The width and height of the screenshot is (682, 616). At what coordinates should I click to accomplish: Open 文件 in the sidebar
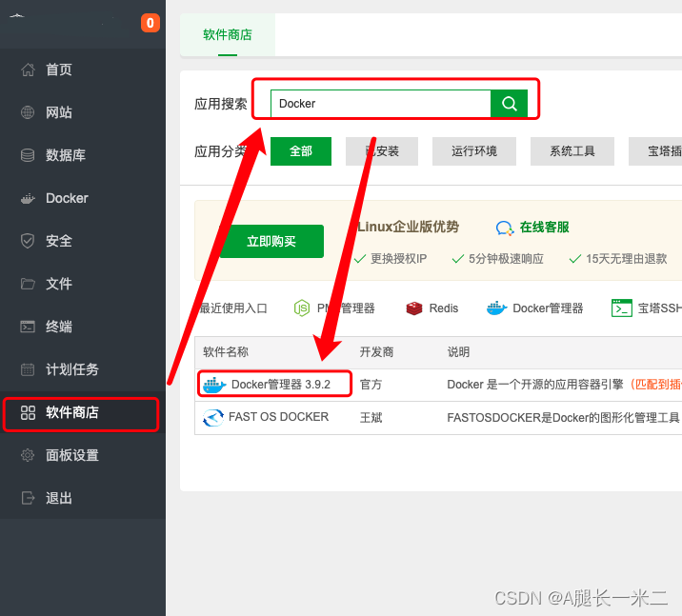tap(83, 284)
